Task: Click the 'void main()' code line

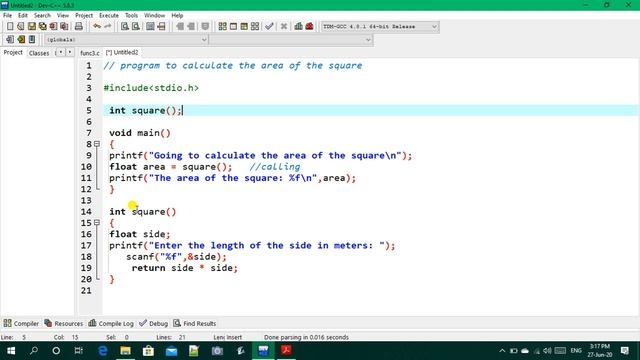Action: (140, 133)
